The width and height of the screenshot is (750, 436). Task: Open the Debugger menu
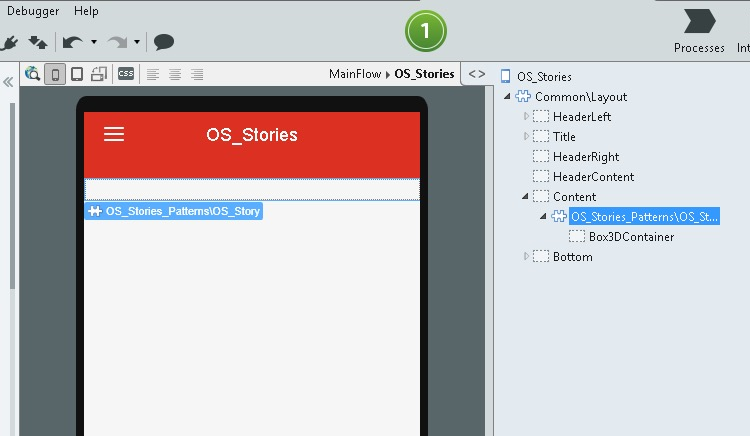[x=33, y=11]
